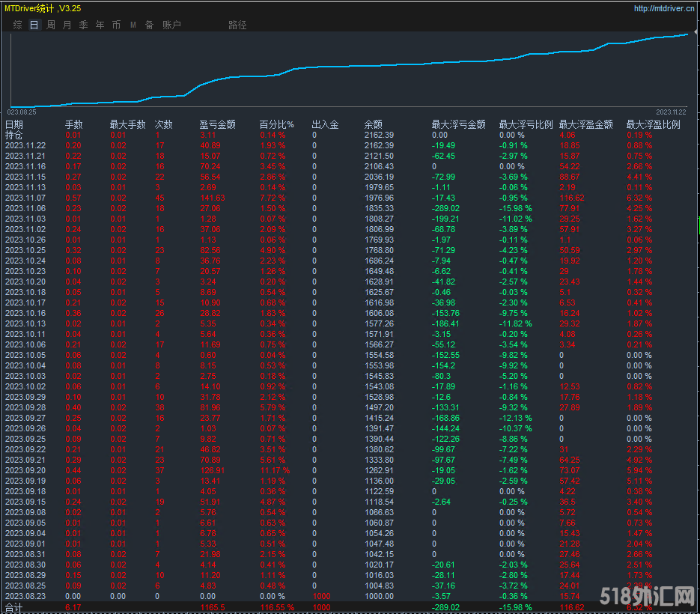Select the 日 daily statistics tab
The width and height of the screenshot is (700, 614).
pyautogui.click(x=34, y=25)
